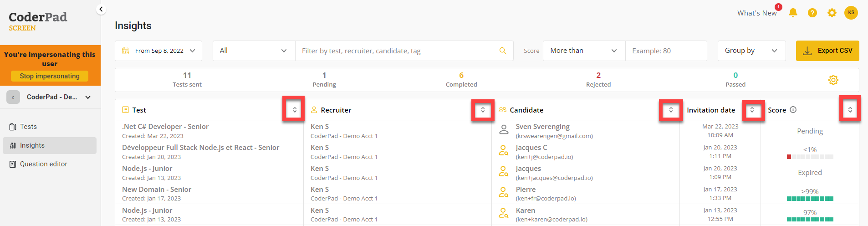Click Stop impersonating button
The image size is (868, 226).
tap(50, 76)
